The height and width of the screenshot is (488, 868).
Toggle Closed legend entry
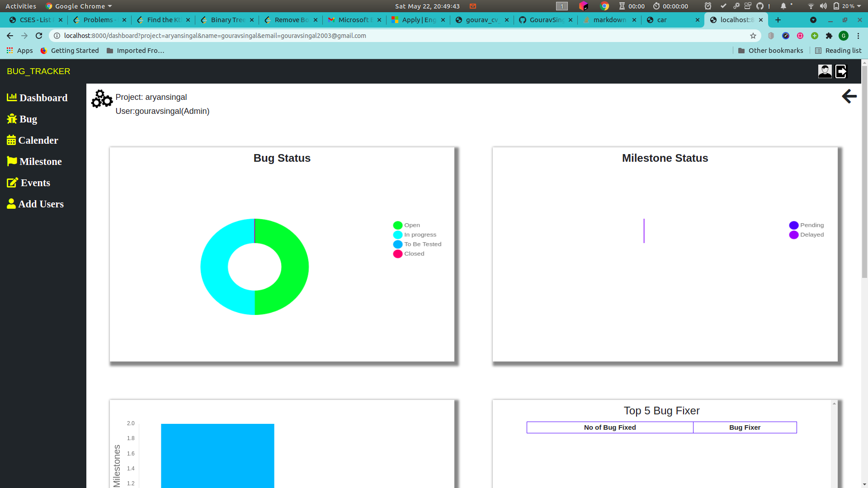point(409,253)
